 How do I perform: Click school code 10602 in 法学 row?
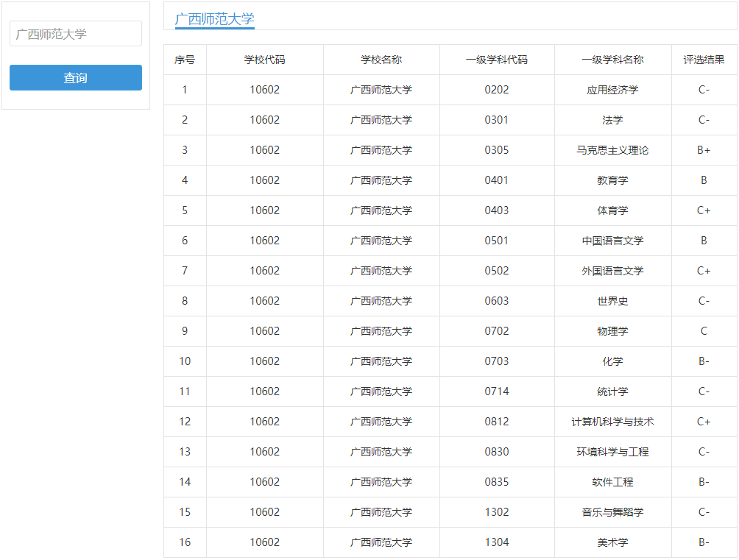[x=265, y=120]
